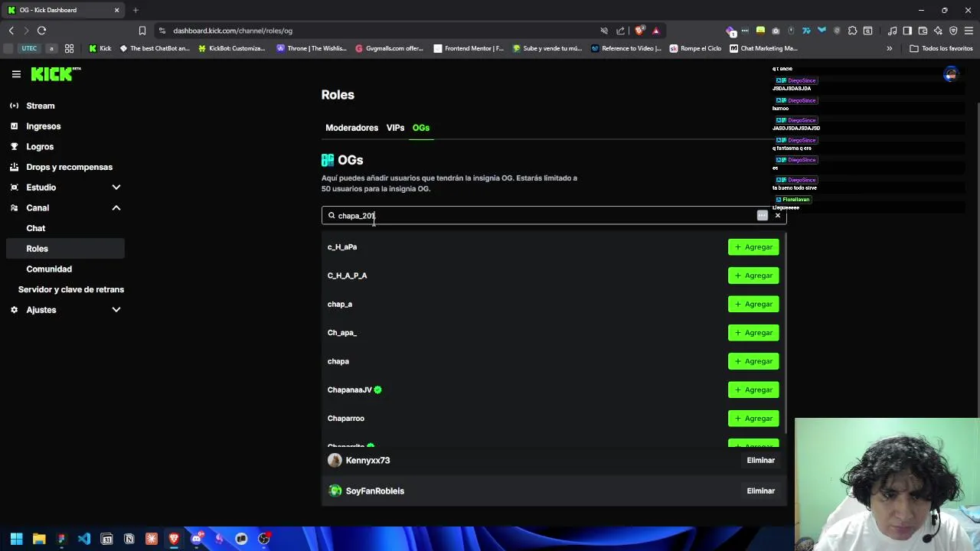980x551 pixels.
Task: Open The best ChatBot bookmark
Action: tap(155, 48)
